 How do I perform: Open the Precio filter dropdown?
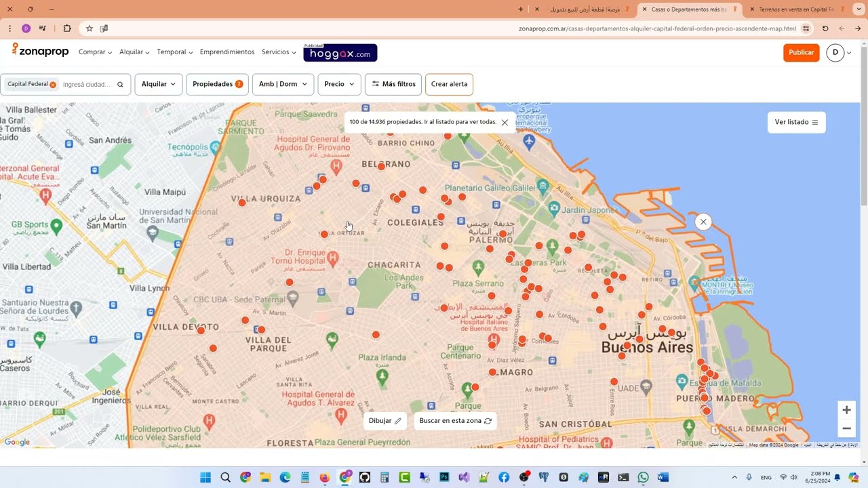[x=339, y=84]
